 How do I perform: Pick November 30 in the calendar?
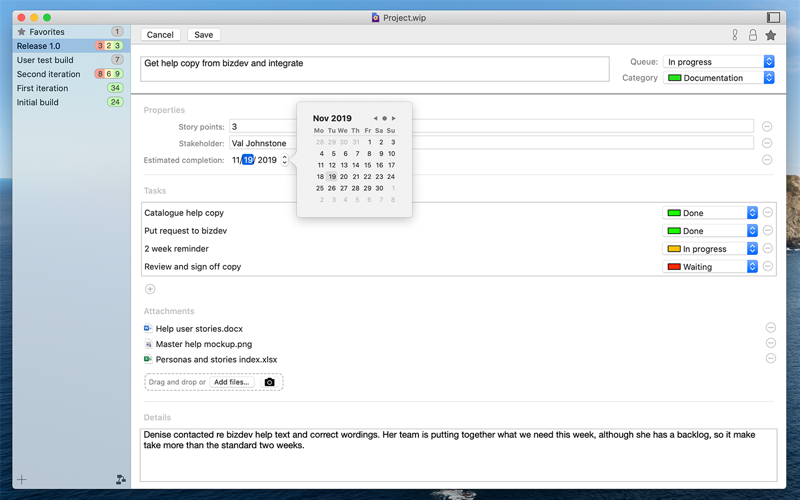[x=379, y=188]
